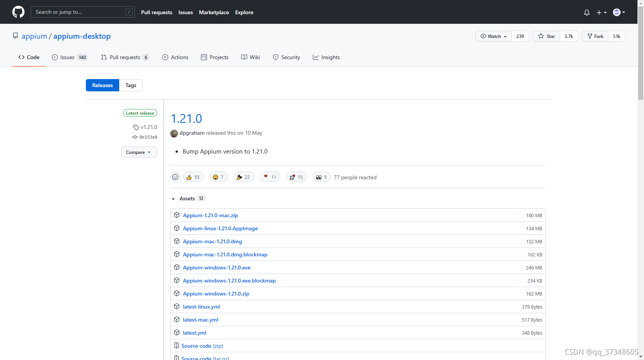
Task: Toggle the hooray reaction (22)
Action: tap(244, 177)
